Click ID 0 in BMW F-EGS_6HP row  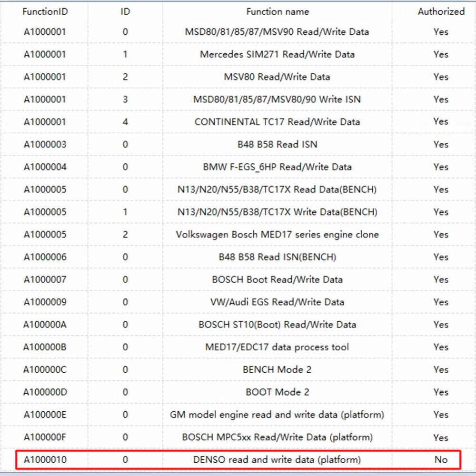point(125,167)
